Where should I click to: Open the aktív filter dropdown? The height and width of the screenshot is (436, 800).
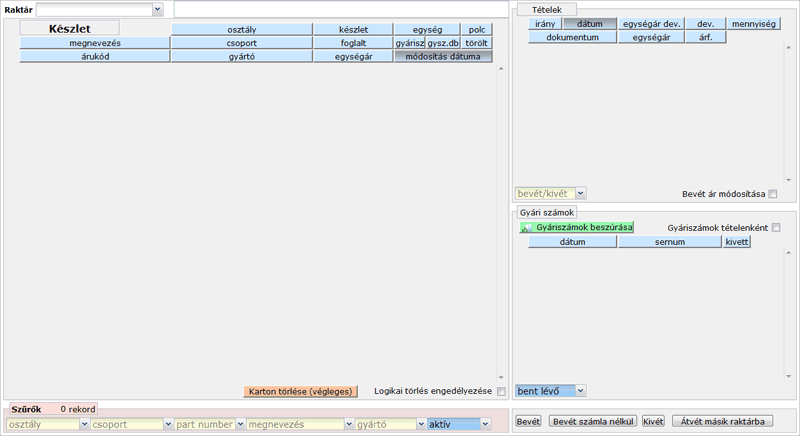(485, 424)
